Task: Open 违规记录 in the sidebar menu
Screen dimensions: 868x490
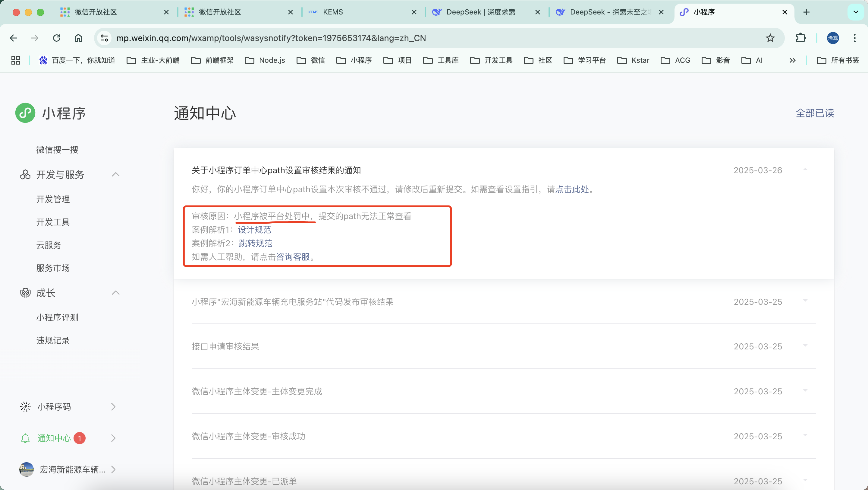Action: (53, 340)
